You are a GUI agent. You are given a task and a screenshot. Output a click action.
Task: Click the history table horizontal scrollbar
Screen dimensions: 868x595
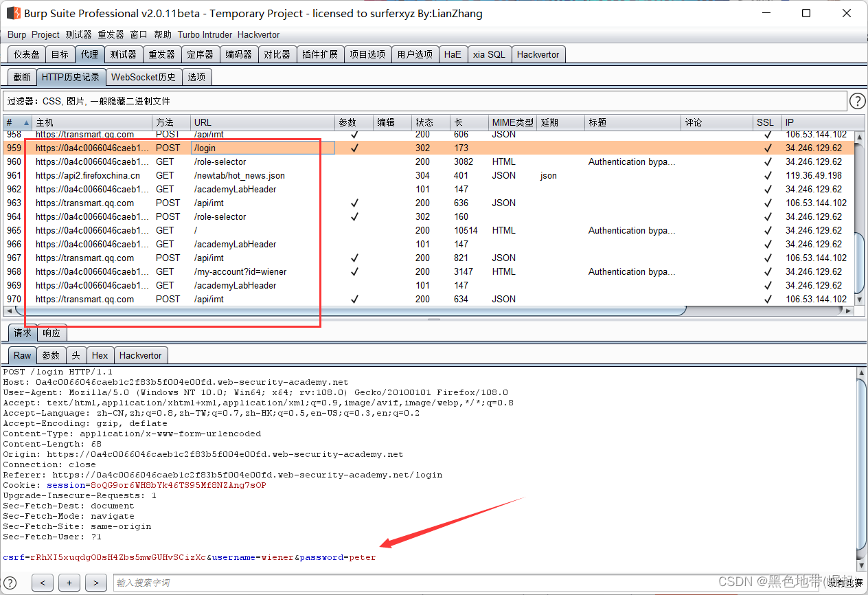(x=429, y=311)
